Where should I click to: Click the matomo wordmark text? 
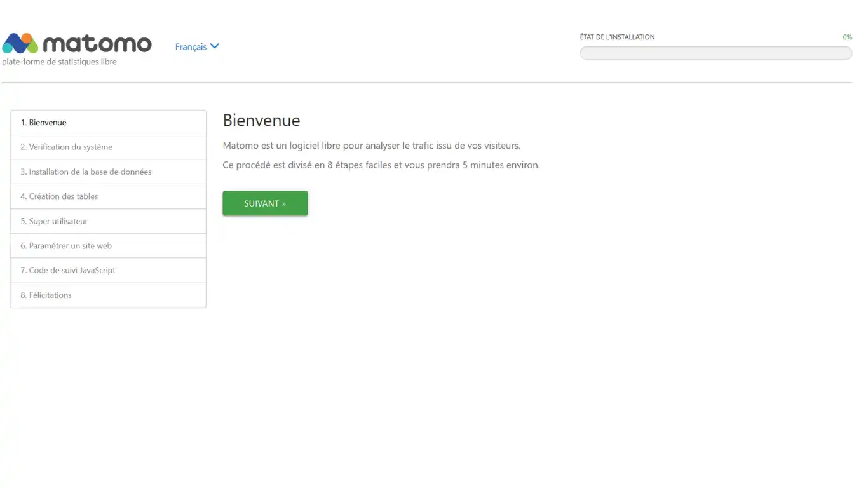pyautogui.click(x=97, y=44)
